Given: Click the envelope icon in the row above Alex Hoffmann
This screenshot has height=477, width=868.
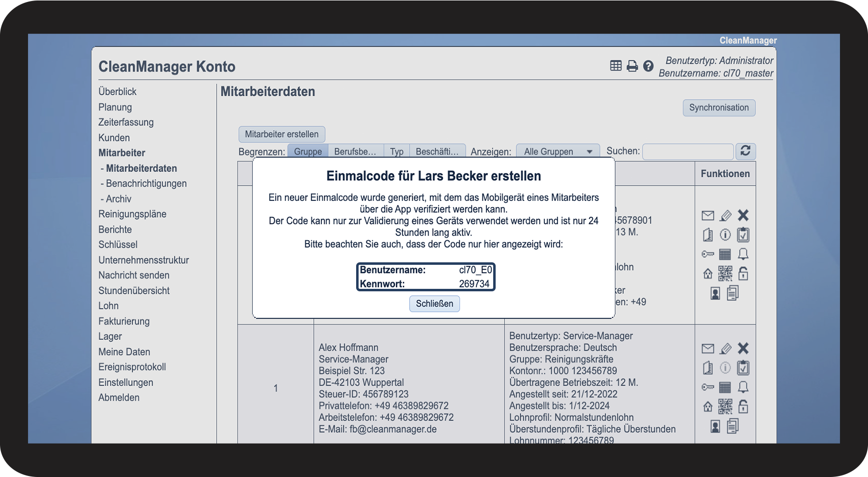Looking at the screenshot, I should tap(708, 216).
